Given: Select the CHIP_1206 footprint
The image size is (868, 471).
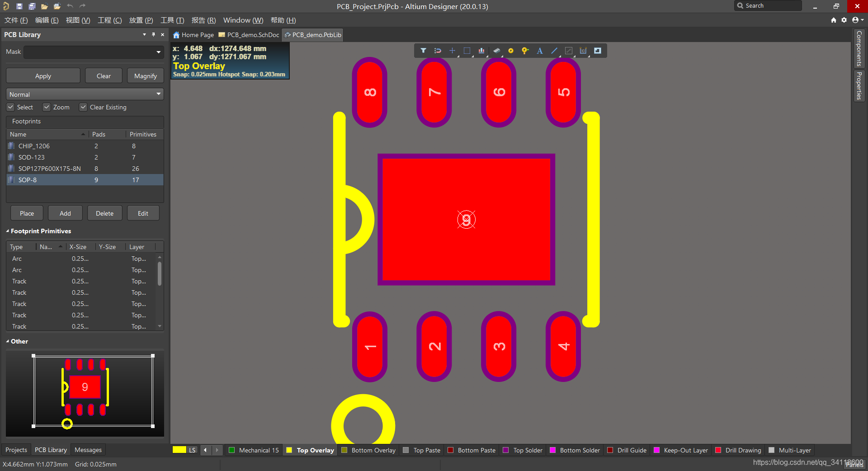Looking at the screenshot, I should coord(85,146).
